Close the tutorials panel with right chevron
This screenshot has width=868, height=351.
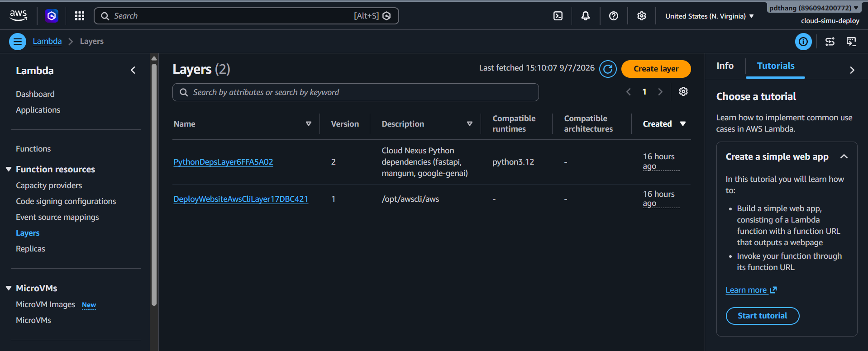tap(852, 70)
